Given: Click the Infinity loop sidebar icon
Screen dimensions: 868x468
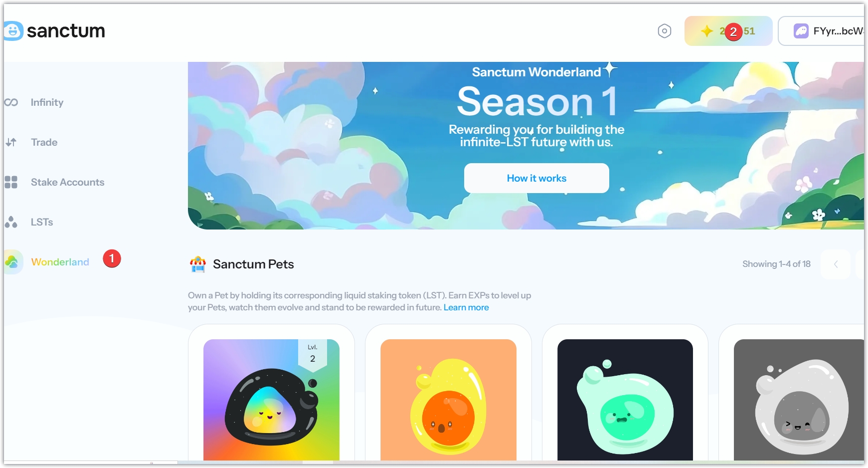Looking at the screenshot, I should pos(11,102).
